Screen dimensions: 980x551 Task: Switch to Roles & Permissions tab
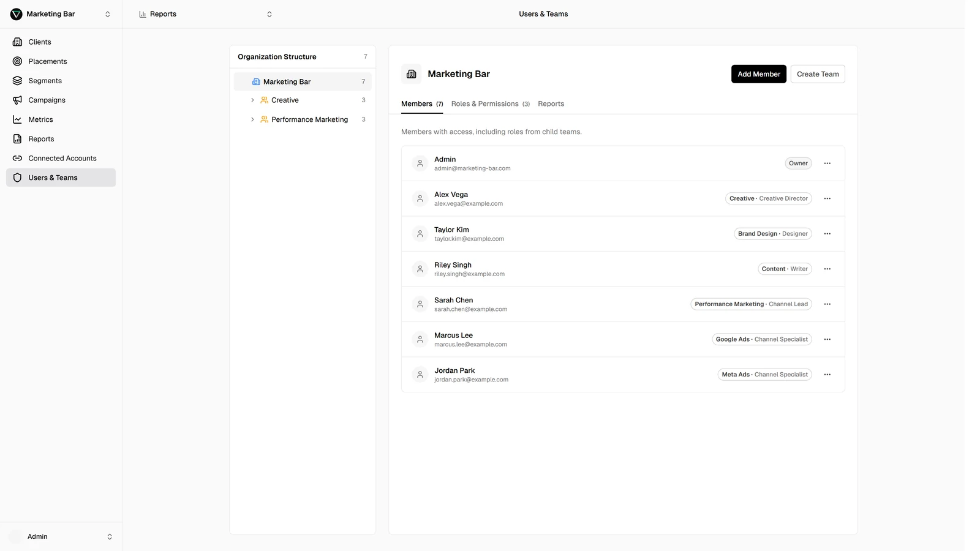click(x=491, y=103)
